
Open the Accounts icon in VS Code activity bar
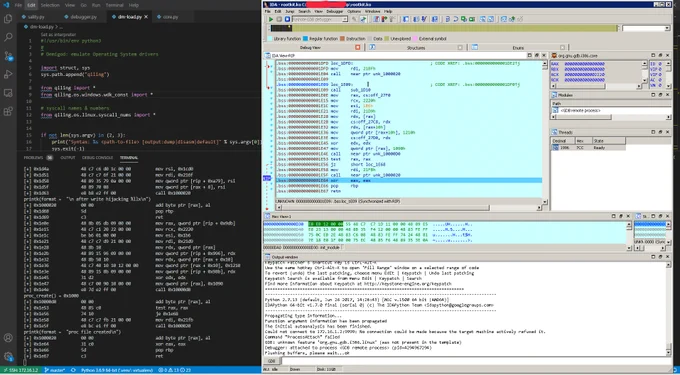click(8, 338)
